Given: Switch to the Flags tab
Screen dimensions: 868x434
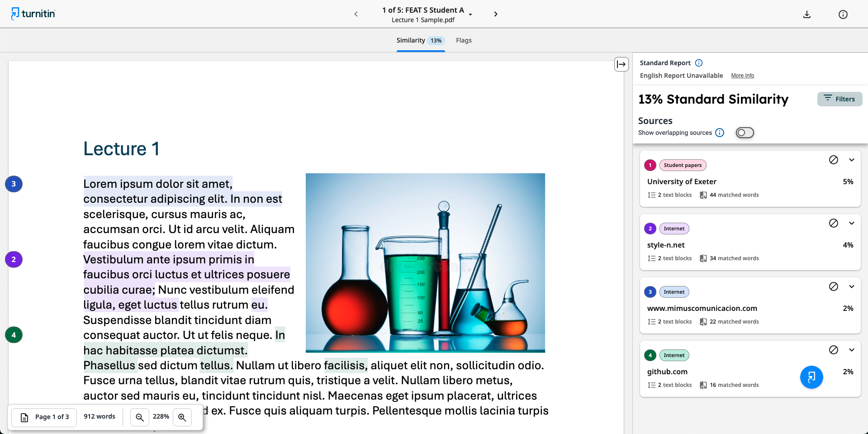Looking at the screenshot, I should click(463, 40).
